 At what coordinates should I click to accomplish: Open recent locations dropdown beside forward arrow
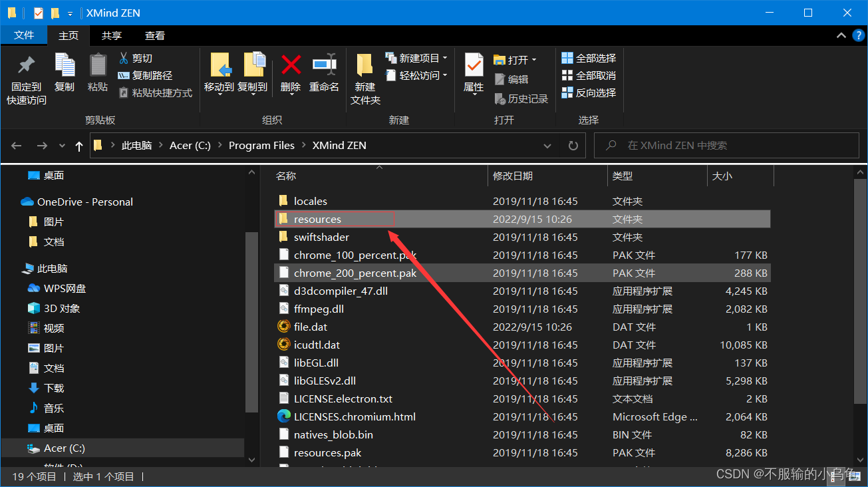coord(62,146)
